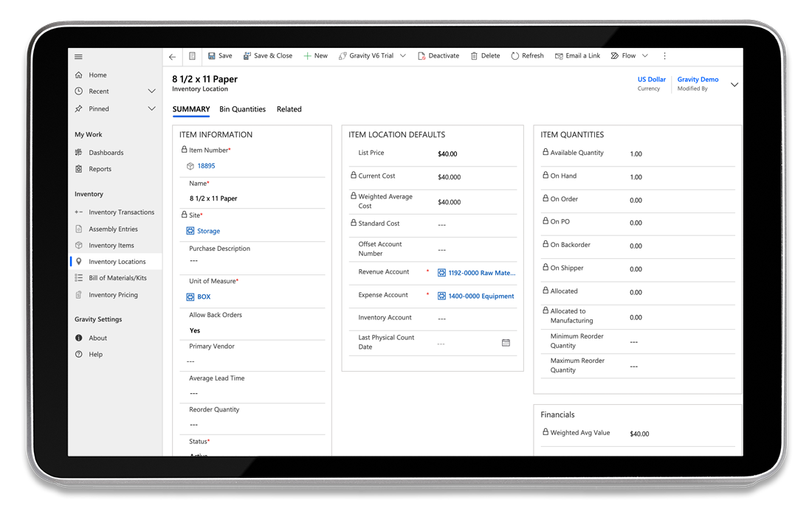Toggle Allow Back Orders Yes value
Screen dimensions: 812x531
195,330
